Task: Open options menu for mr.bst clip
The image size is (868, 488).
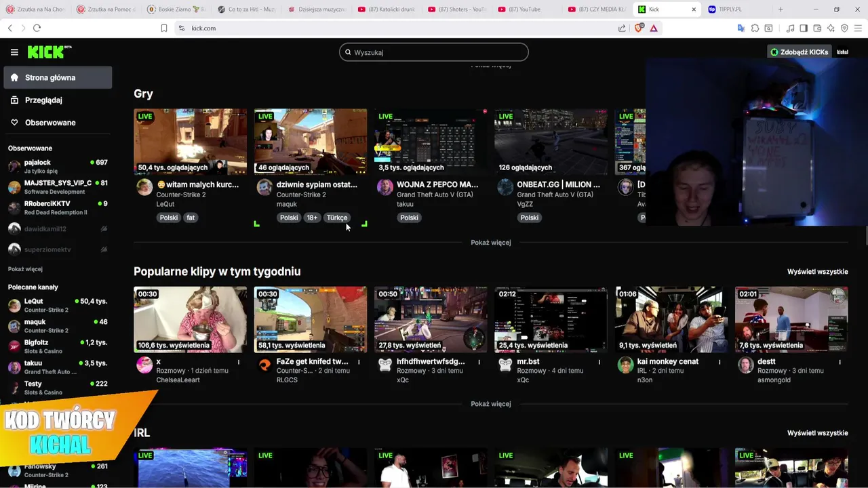Action: click(599, 362)
